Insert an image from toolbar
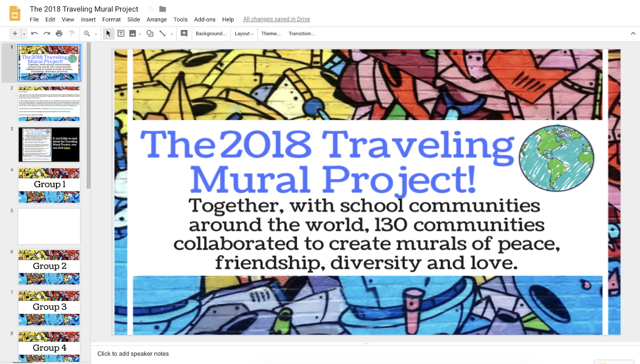The image size is (640, 364). 132,34
